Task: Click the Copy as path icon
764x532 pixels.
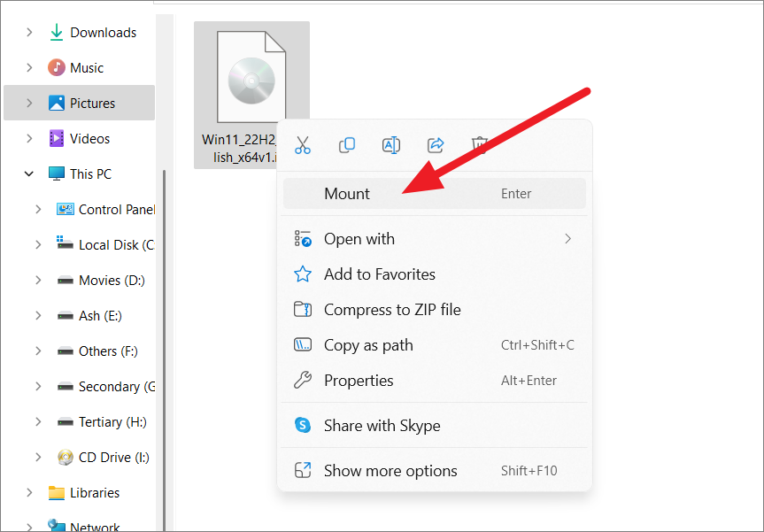Action: click(x=303, y=345)
